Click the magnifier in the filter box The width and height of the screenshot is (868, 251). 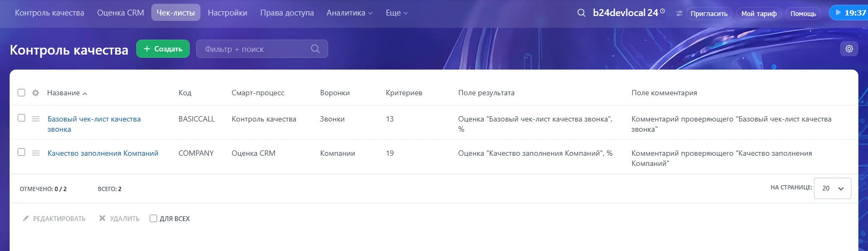click(x=315, y=49)
